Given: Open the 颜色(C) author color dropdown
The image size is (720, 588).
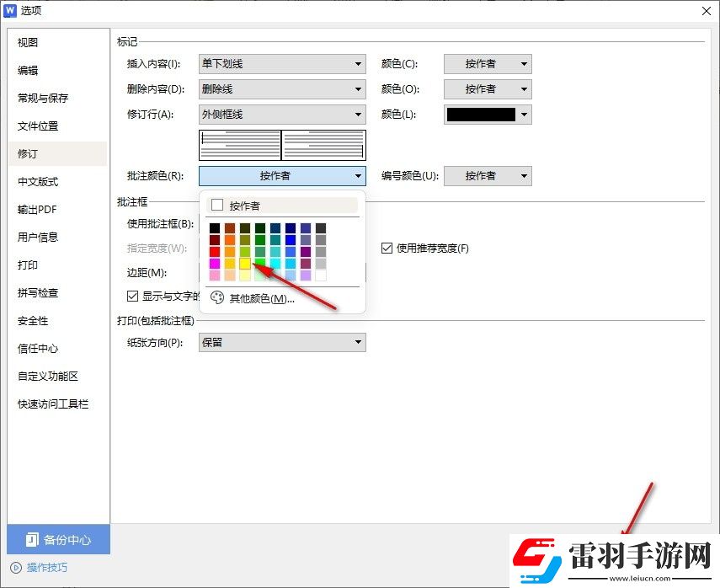Looking at the screenshot, I should point(488,64).
